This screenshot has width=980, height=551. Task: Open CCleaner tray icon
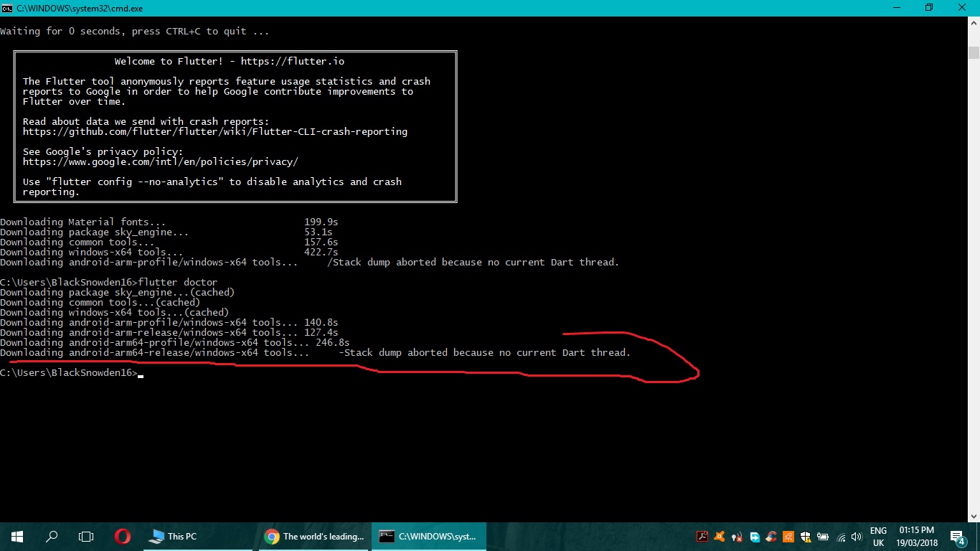click(x=772, y=537)
